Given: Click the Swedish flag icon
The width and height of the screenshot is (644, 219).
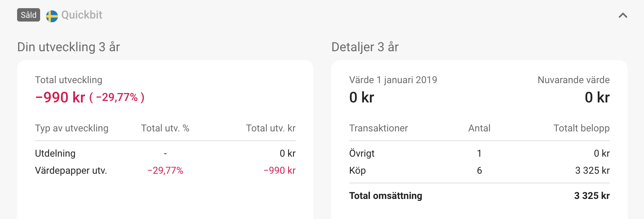Looking at the screenshot, I should click(52, 16).
